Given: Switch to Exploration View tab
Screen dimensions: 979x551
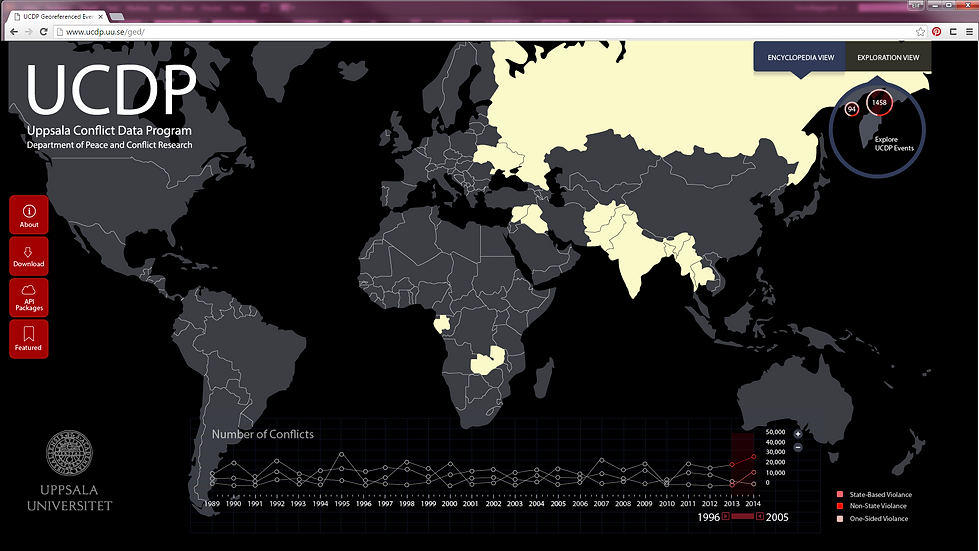Looking at the screenshot, I should 888,57.
